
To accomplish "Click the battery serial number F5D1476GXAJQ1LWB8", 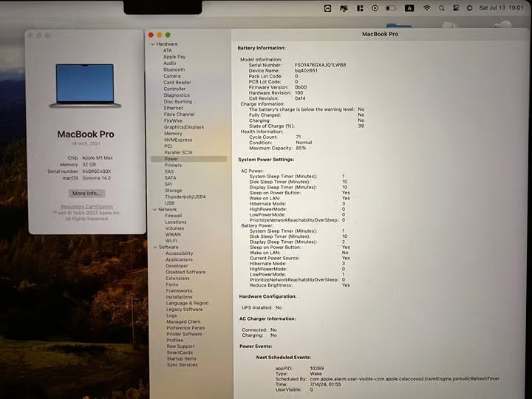I will point(320,65).
